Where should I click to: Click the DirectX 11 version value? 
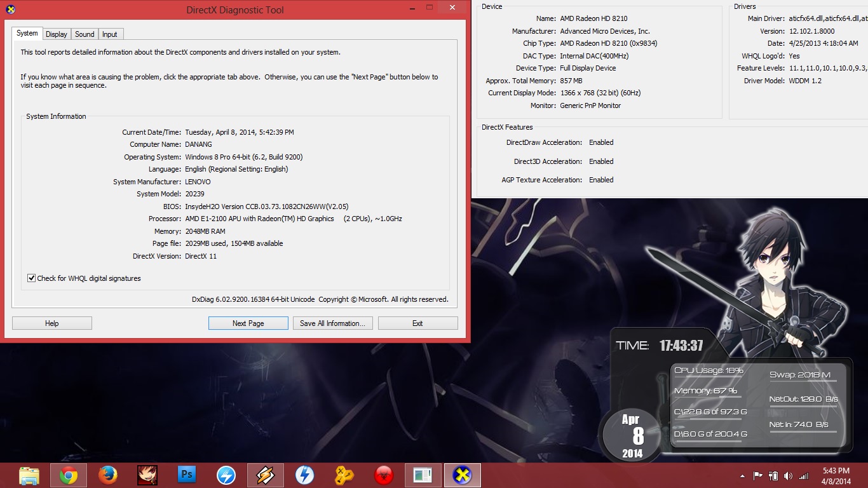point(201,256)
